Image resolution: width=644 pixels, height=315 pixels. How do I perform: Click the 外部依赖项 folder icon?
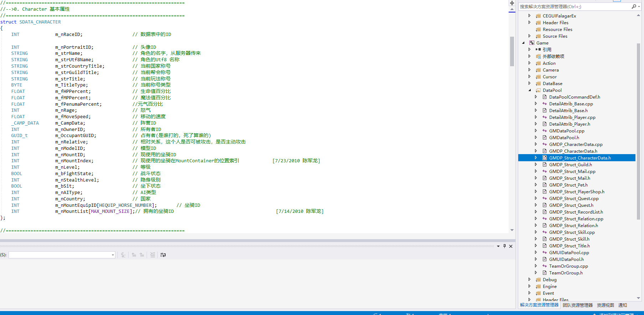538,57
